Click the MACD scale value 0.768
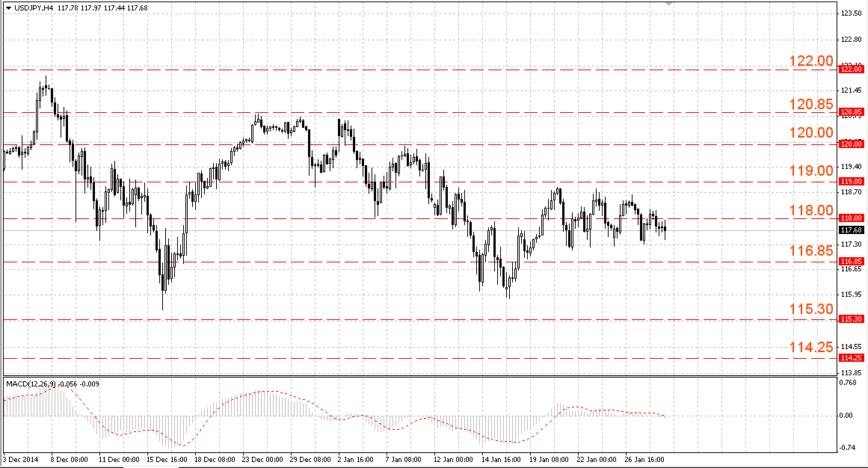 click(x=849, y=382)
